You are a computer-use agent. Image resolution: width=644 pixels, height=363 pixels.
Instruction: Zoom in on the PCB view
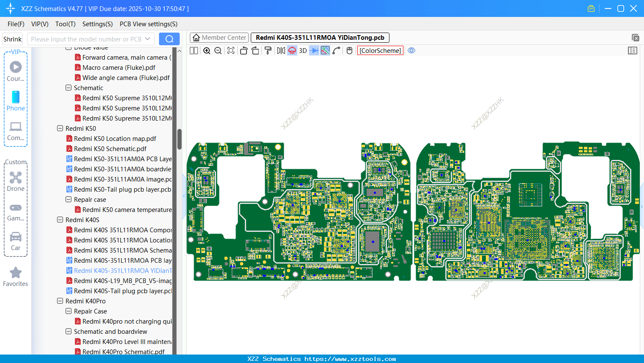click(207, 50)
